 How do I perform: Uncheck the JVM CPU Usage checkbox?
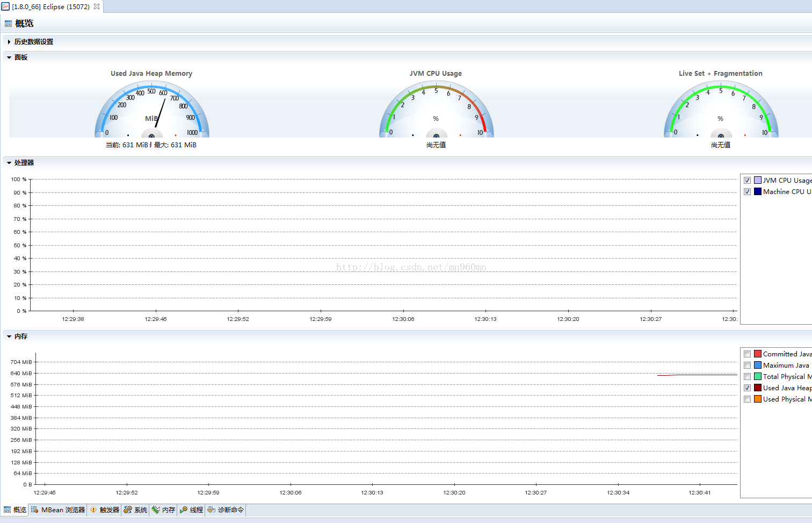click(747, 181)
